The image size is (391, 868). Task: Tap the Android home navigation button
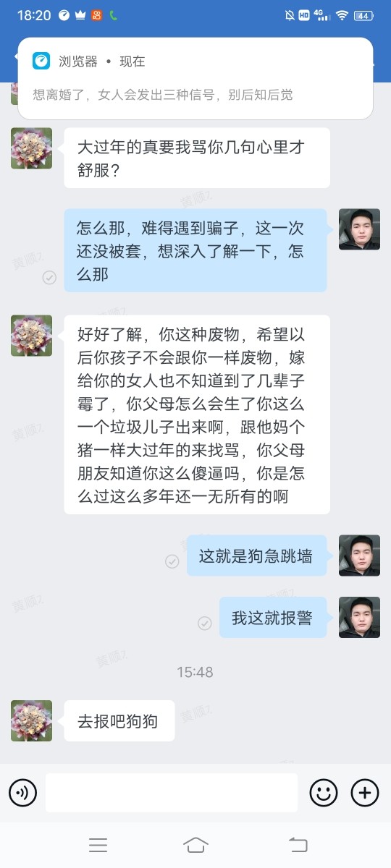[x=195, y=845]
